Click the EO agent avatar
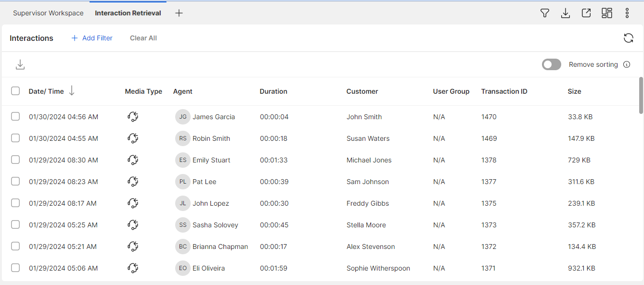644x285 pixels. pyautogui.click(x=183, y=268)
